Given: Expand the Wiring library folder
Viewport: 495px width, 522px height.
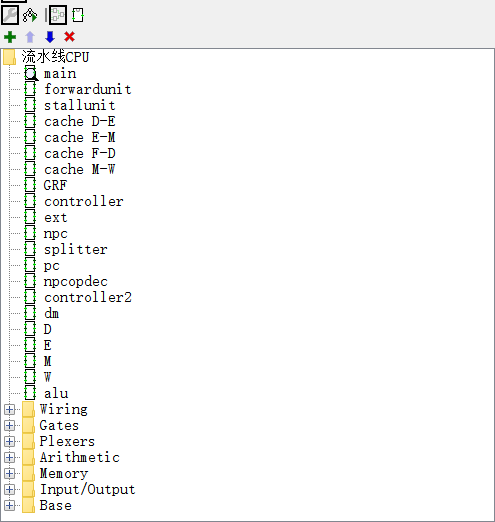Looking at the screenshot, I should pos(10,409).
